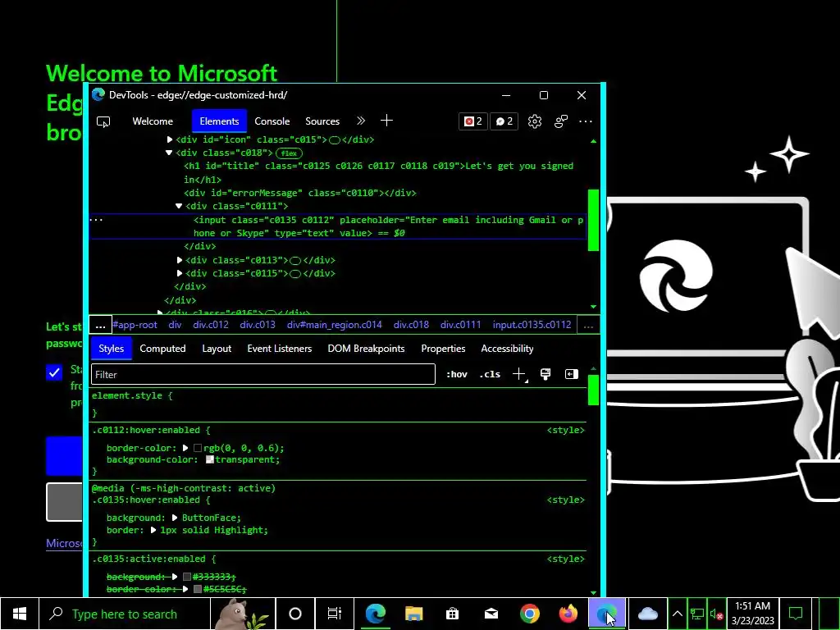Click the flex badge on div c018
The width and height of the screenshot is (840, 630).
pos(289,153)
